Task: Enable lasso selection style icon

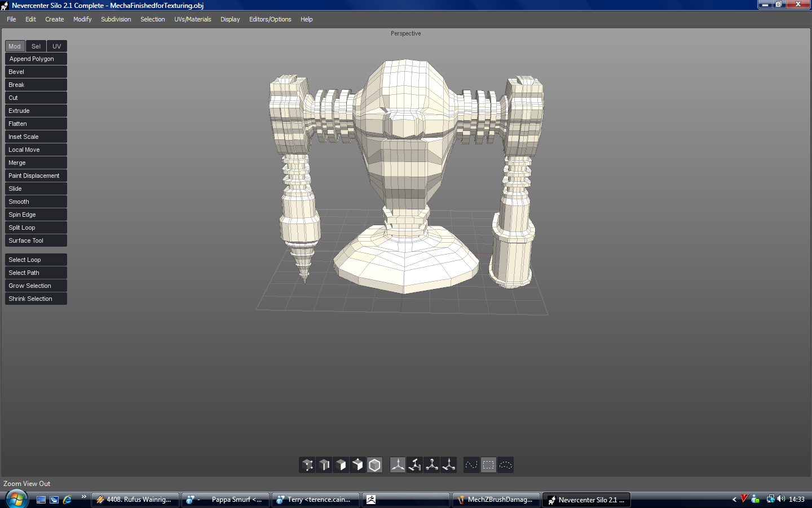Action: (506, 465)
